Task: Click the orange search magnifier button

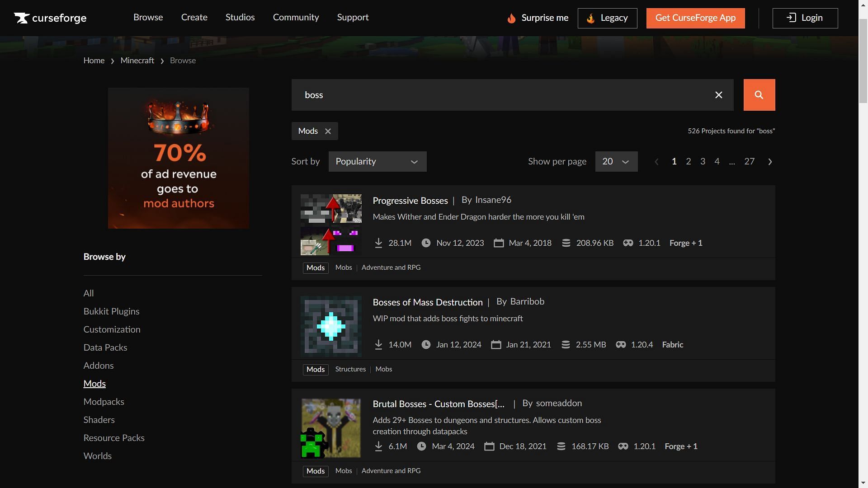Action: click(759, 95)
